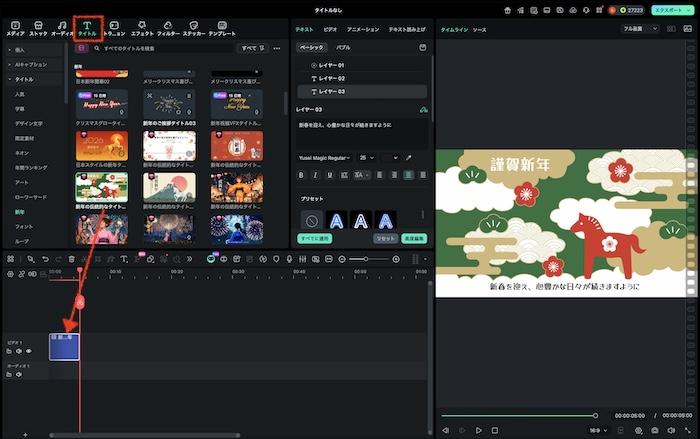Click the エクスポート export button
Screen dimensions: 700x439
tap(672, 10)
